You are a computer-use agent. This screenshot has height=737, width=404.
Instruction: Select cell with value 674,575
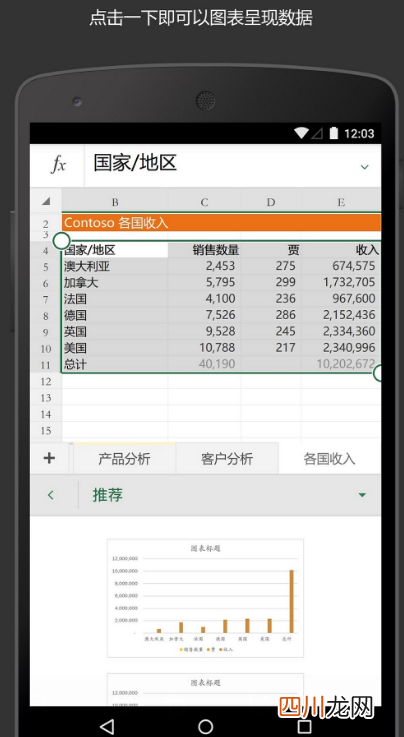point(341,267)
